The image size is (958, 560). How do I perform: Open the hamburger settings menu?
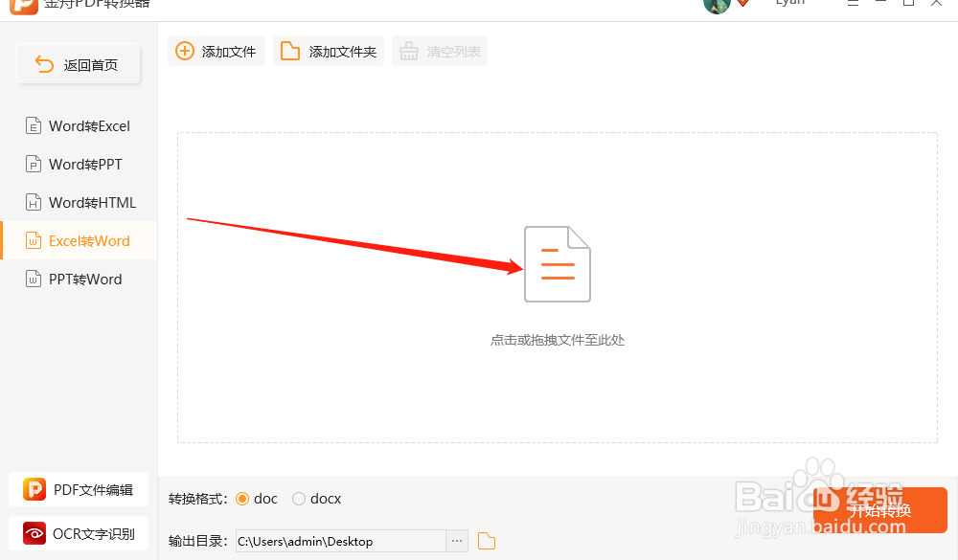coord(853,3)
